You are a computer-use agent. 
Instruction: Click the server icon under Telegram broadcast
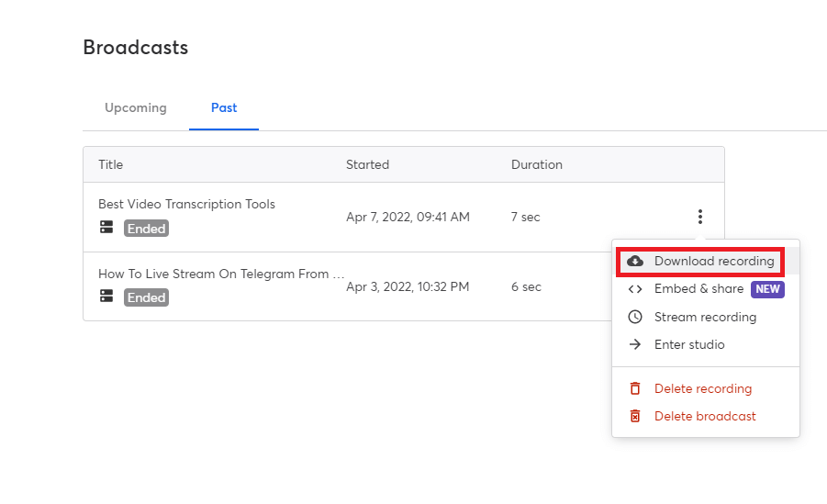pyautogui.click(x=106, y=297)
